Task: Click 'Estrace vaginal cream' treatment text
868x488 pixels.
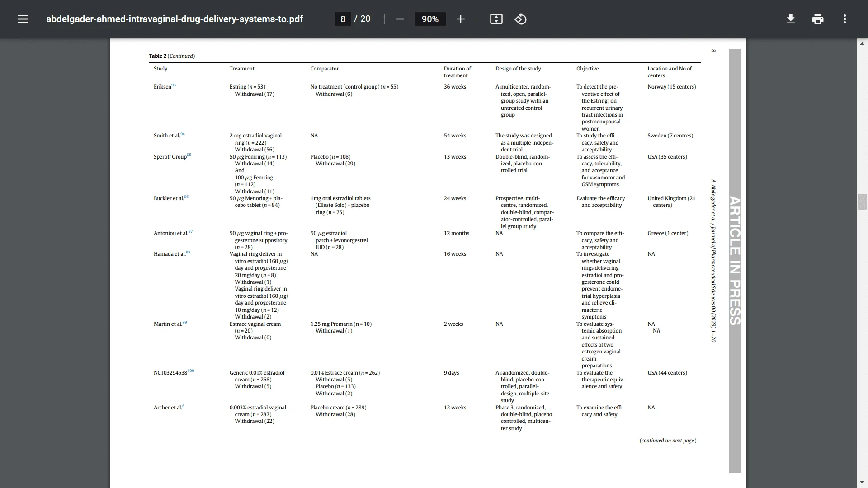Action: (x=255, y=324)
